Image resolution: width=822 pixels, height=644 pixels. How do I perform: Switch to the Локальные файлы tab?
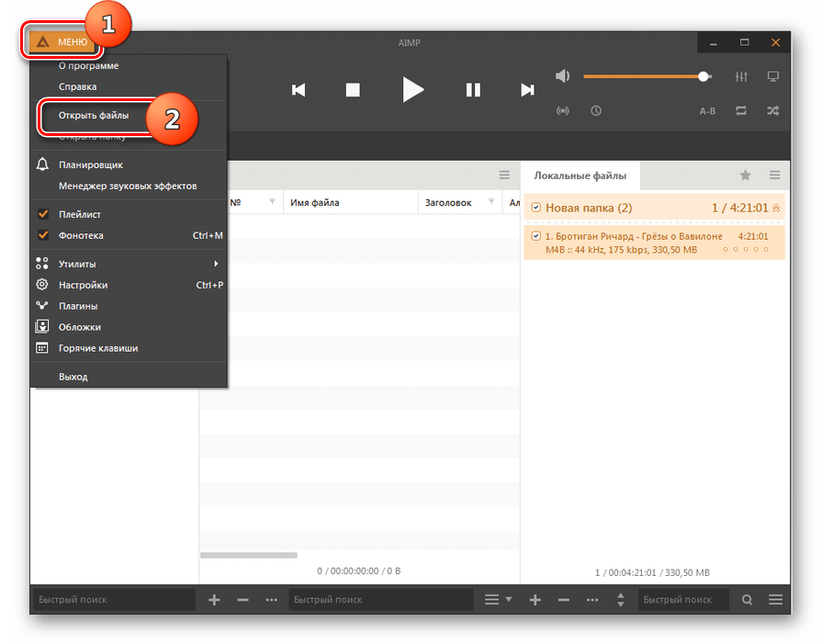(x=580, y=175)
